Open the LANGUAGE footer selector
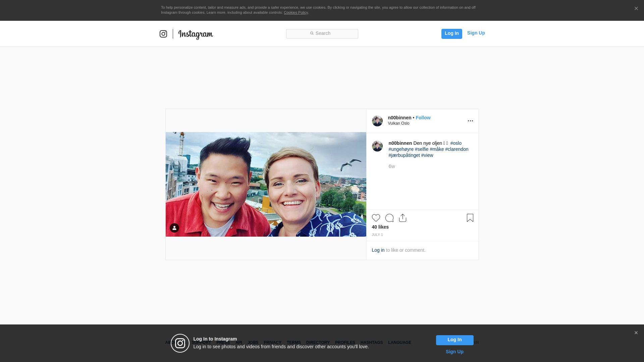Image resolution: width=644 pixels, height=362 pixels. tap(399, 343)
